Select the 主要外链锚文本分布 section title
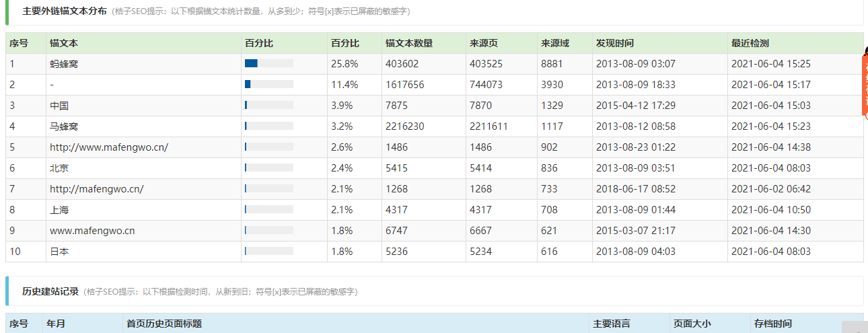 click(x=64, y=11)
